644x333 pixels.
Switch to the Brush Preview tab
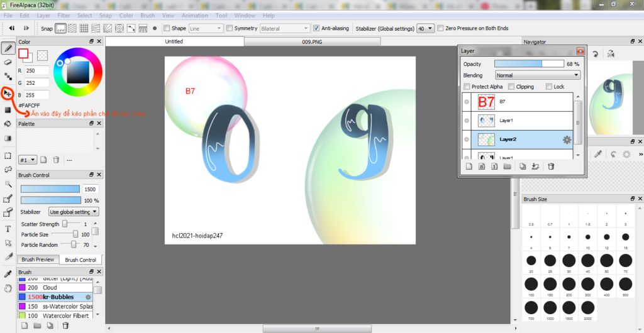coord(38,259)
